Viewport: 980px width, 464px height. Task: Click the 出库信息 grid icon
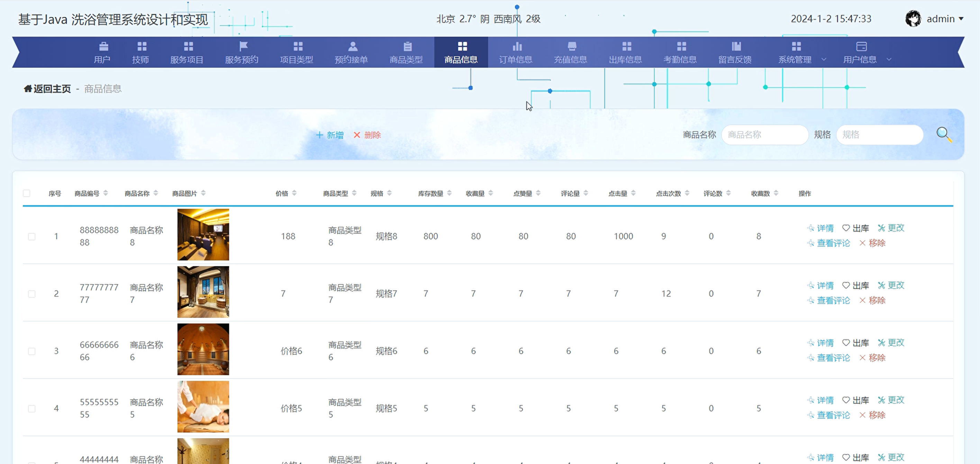coord(627,46)
